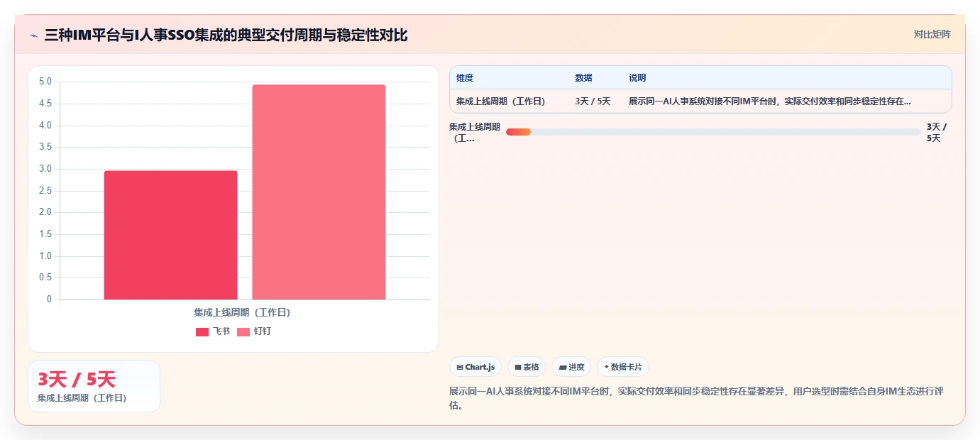
Task: Click the y-axis value 2.5
Action: coord(45,191)
